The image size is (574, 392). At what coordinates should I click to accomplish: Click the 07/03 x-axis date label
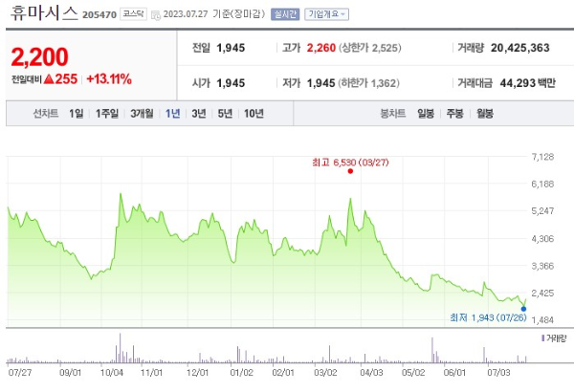(x=498, y=373)
